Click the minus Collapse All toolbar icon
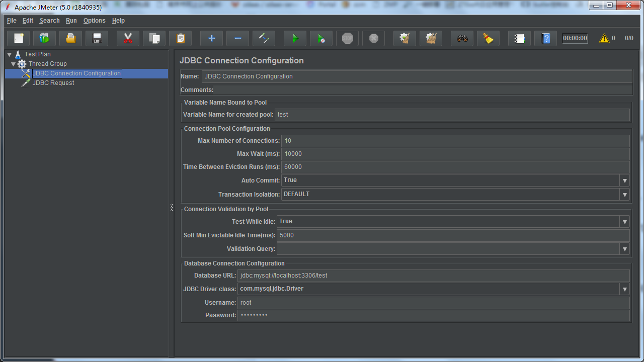The image size is (644, 362). (237, 38)
